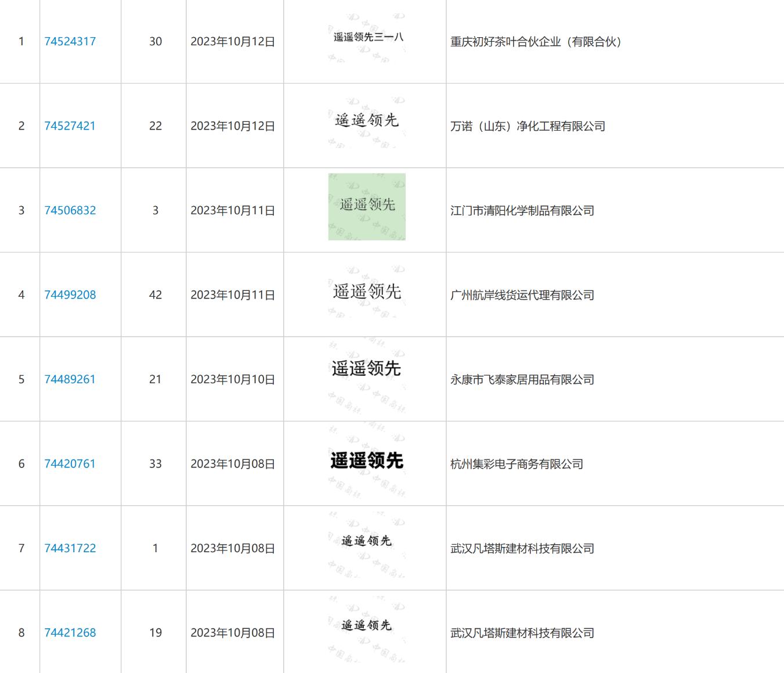View trademark image for 永康市飞泰家居用品有限公司
784x673 pixels.
pyautogui.click(x=367, y=376)
